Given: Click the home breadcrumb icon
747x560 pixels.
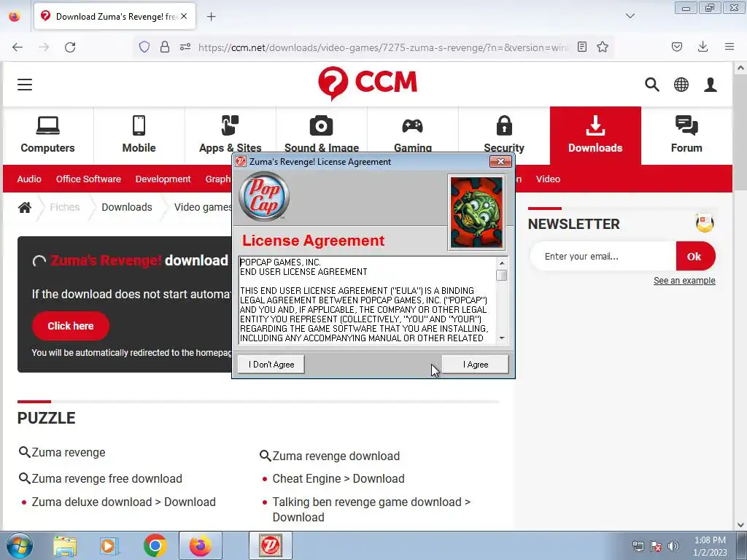Looking at the screenshot, I should 25,207.
